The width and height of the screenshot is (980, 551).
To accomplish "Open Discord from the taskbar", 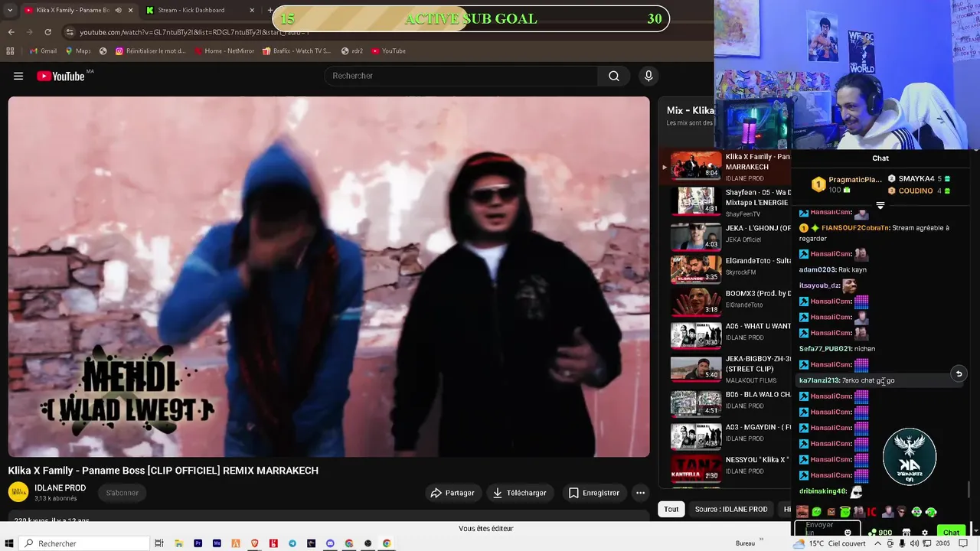I will point(330,543).
